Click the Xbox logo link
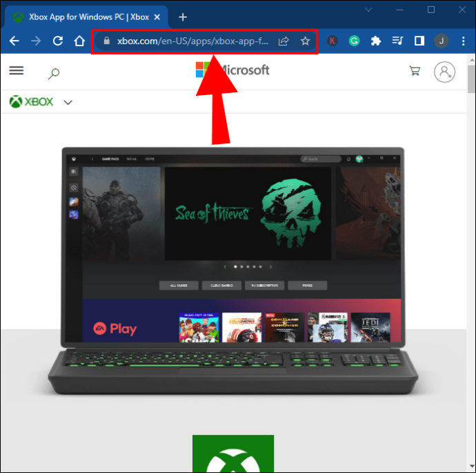 31,101
